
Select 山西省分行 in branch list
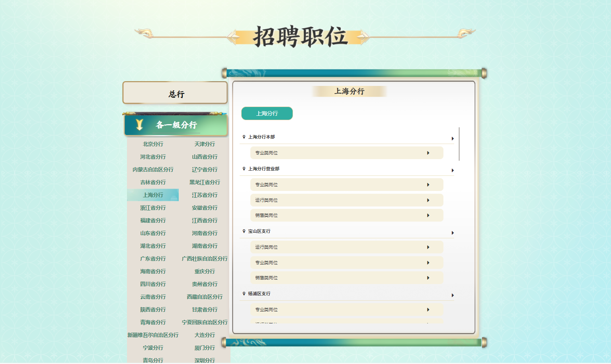(x=205, y=157)
